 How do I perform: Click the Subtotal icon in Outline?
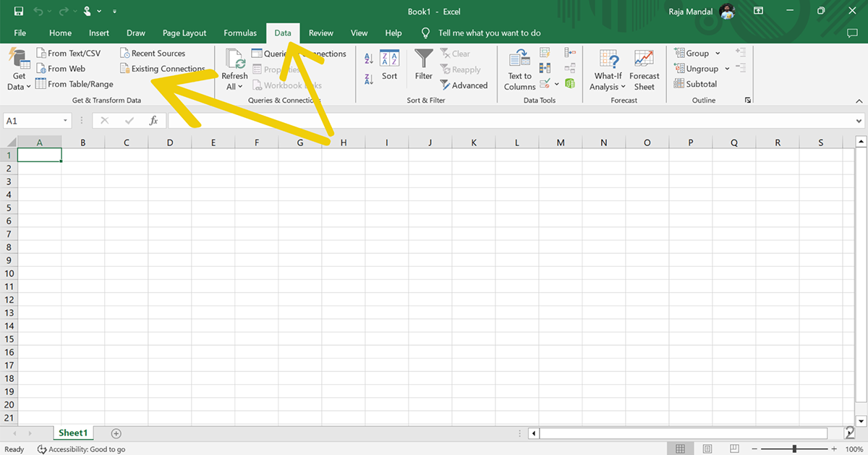(678, 84)
